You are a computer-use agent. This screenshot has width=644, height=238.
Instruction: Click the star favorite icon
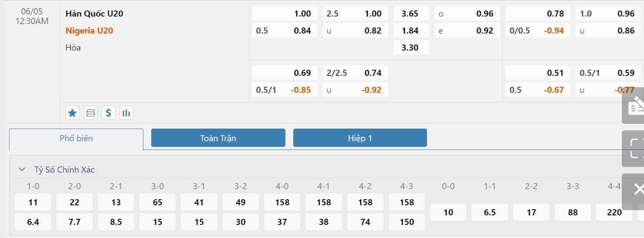pos(72,113)
